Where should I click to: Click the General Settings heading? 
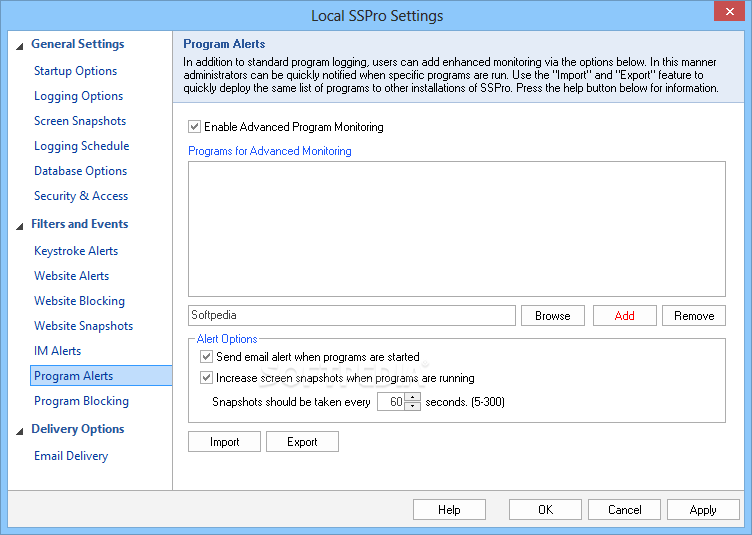pyautogui.click(x=77, y=44)
